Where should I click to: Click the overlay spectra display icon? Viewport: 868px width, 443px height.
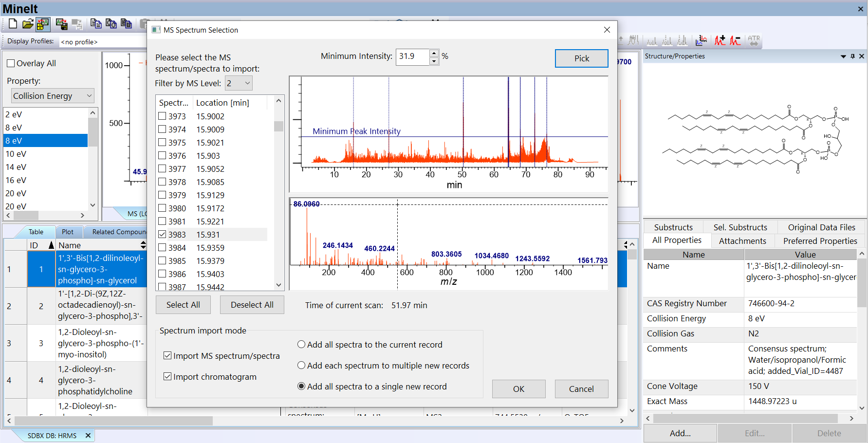point(701,40)
